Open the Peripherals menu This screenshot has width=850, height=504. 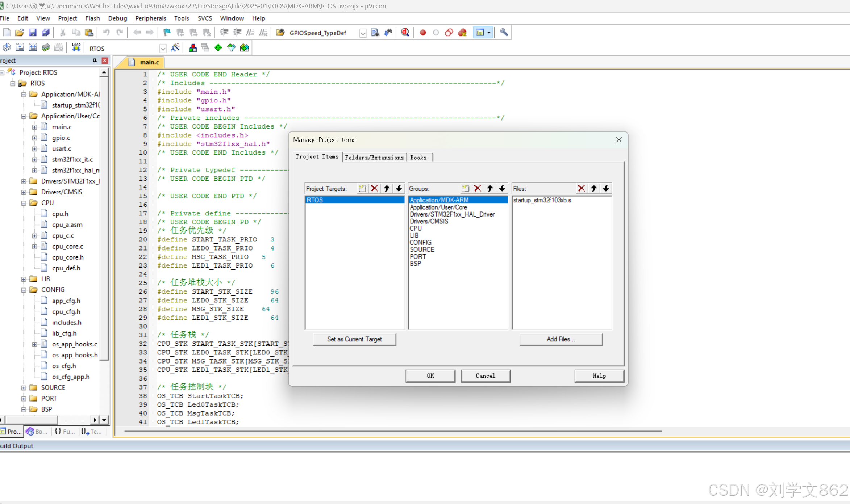(150, 18)
